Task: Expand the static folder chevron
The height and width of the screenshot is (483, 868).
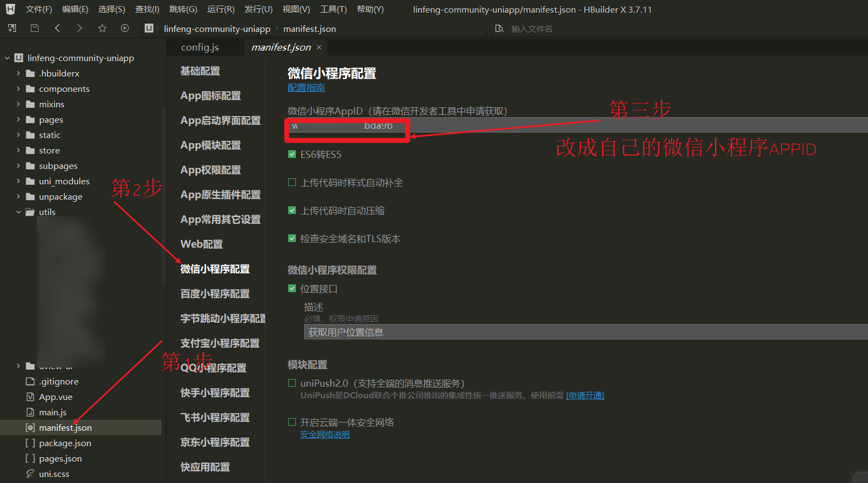Action: click(18, 135)
